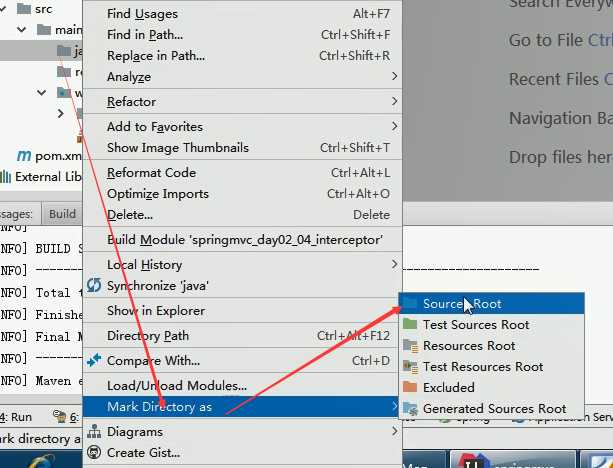Image resolution: width=613 pixels, height=468 pixels.
Task: Mark directory as Test Sources Root
Action: pyautogui.click(x=492, y=325)
